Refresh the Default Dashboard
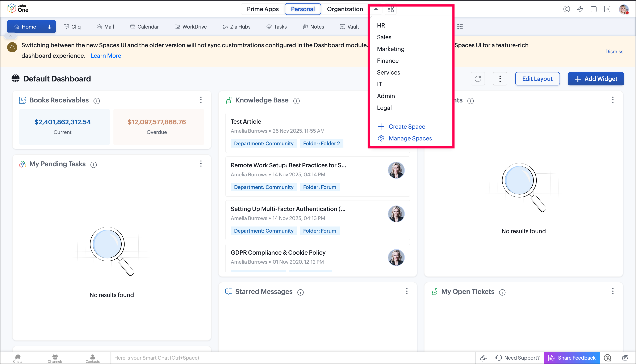Viewport: 636px width, 364px height. 478,79
